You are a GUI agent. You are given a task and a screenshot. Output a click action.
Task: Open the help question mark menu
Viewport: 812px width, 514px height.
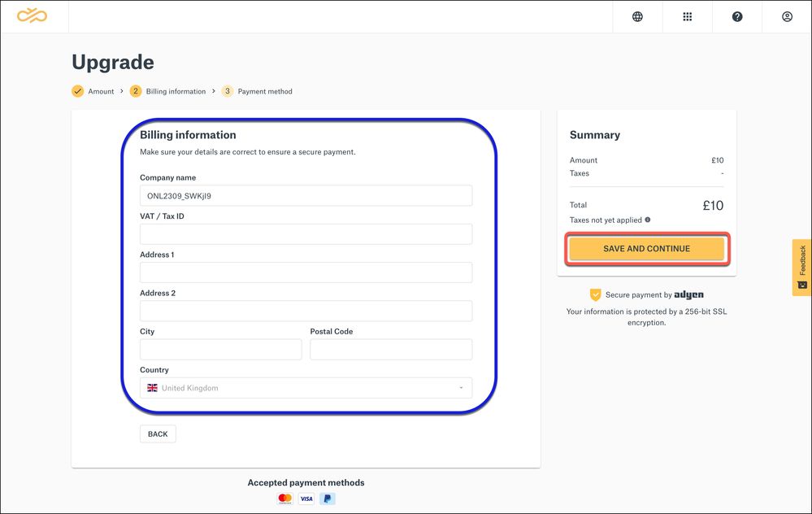tap(737, 16)
